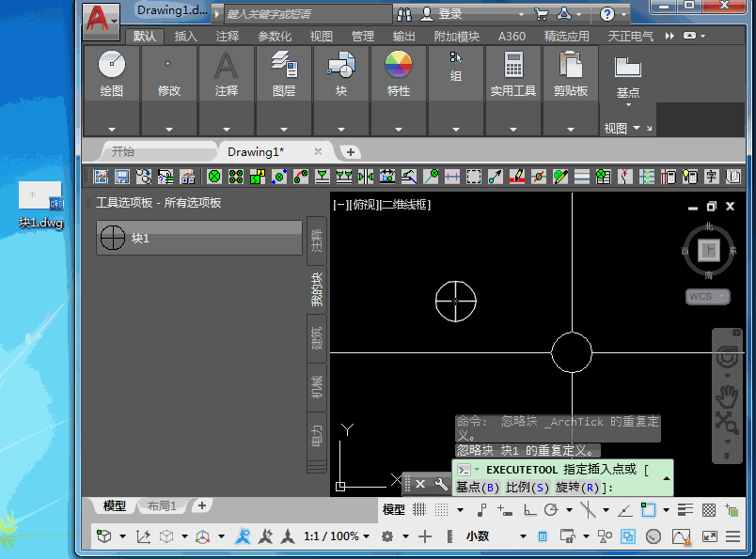
Task: Switch to the 插入 ribbon tab
Action: (x=186, y=37)
